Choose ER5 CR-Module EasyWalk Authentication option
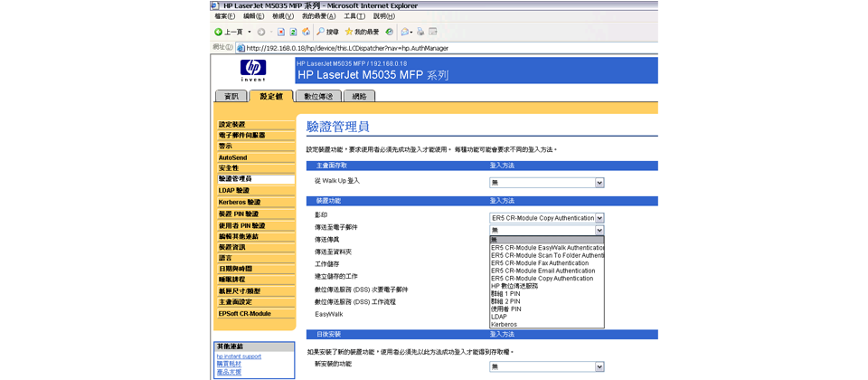Screen dimensions: 868x380 click(x=547, y=248)
